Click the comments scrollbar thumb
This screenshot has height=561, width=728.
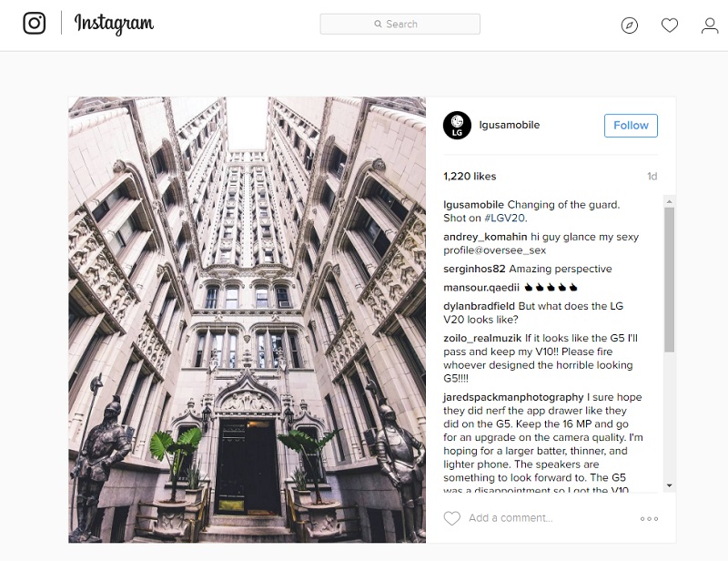click(x=669, y=280)
